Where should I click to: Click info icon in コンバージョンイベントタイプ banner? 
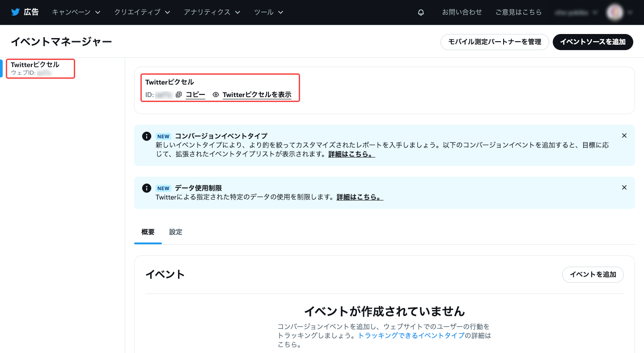tap(146, 136)
